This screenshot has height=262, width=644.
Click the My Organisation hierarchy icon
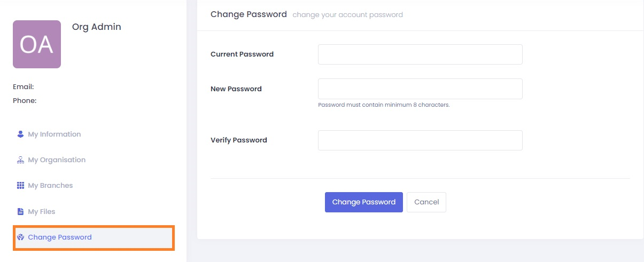(21, 160)
